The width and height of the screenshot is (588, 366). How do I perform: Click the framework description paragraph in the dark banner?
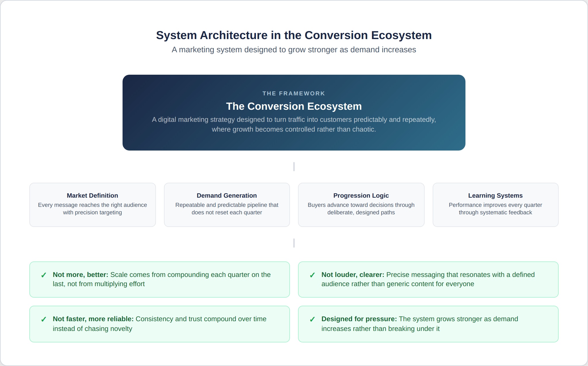[x=294, y=124]
